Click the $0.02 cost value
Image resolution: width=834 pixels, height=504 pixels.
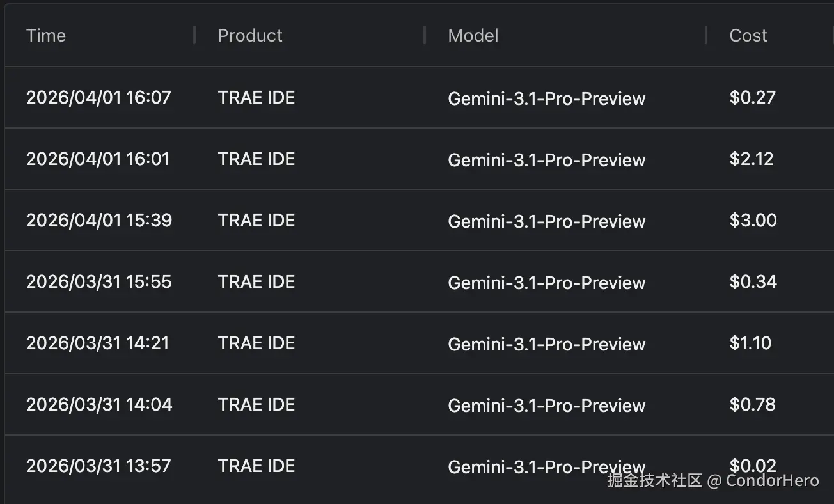pyautogui.click(x=753, y=466)
